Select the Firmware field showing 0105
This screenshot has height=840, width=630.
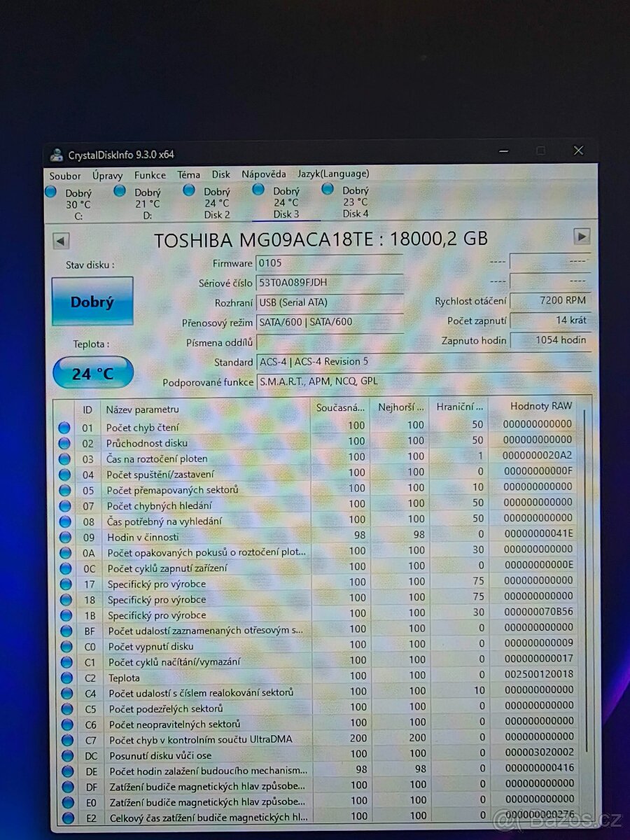329,263
